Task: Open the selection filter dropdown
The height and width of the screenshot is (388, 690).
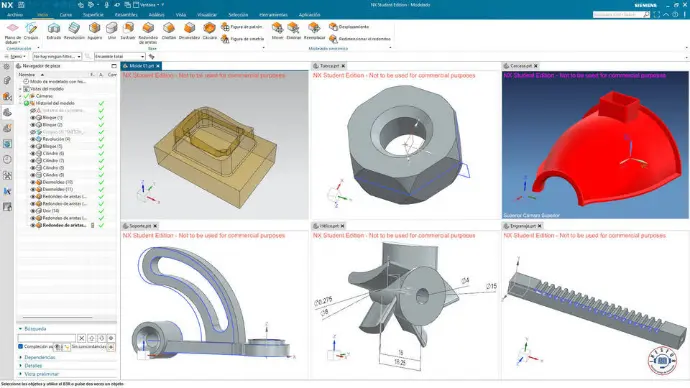Action: point(57,57)
